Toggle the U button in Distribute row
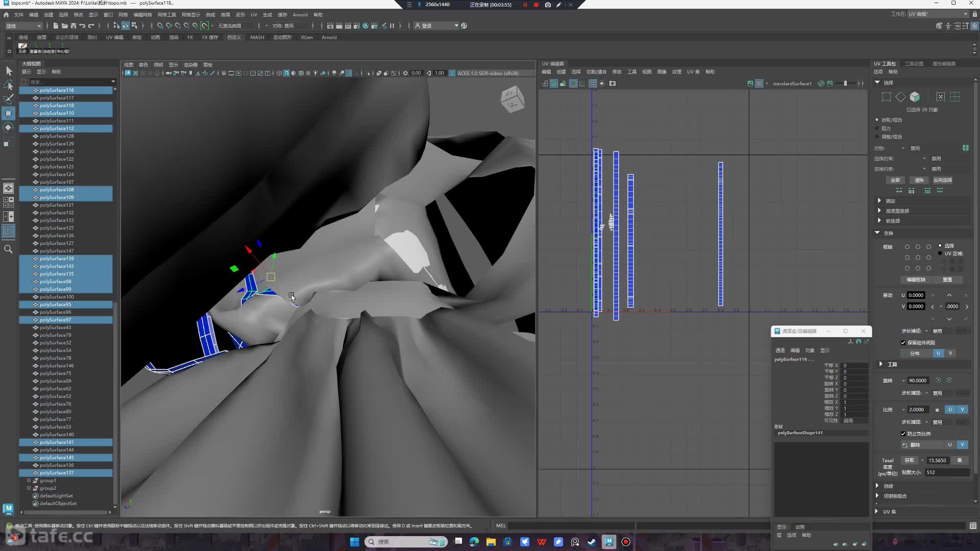980x551 pixels. 938,353
